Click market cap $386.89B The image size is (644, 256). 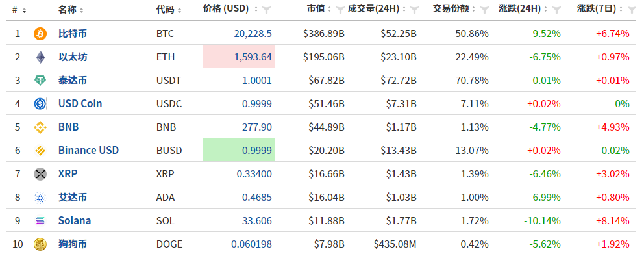(324, 34)
